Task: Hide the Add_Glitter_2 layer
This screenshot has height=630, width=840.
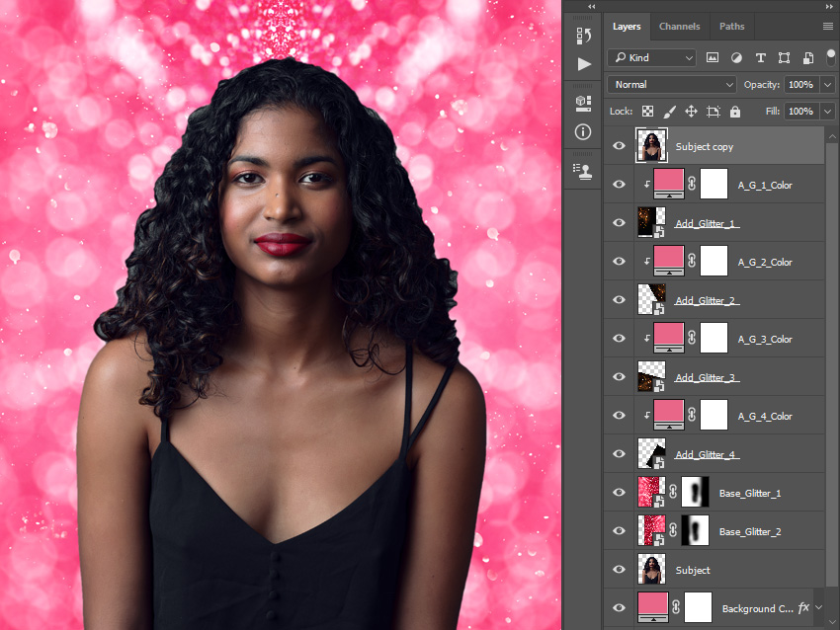Action: [620, 300]
